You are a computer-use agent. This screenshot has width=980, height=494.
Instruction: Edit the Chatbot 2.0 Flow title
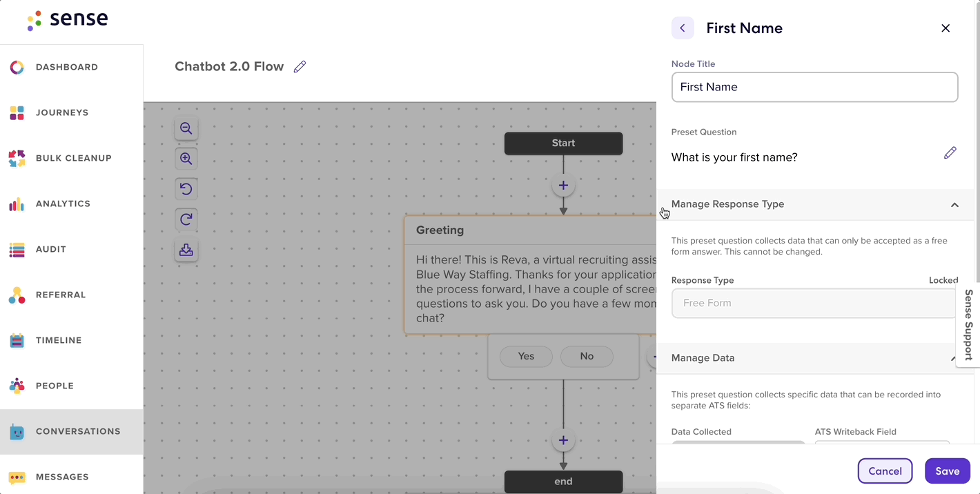(x=300, y=67)
